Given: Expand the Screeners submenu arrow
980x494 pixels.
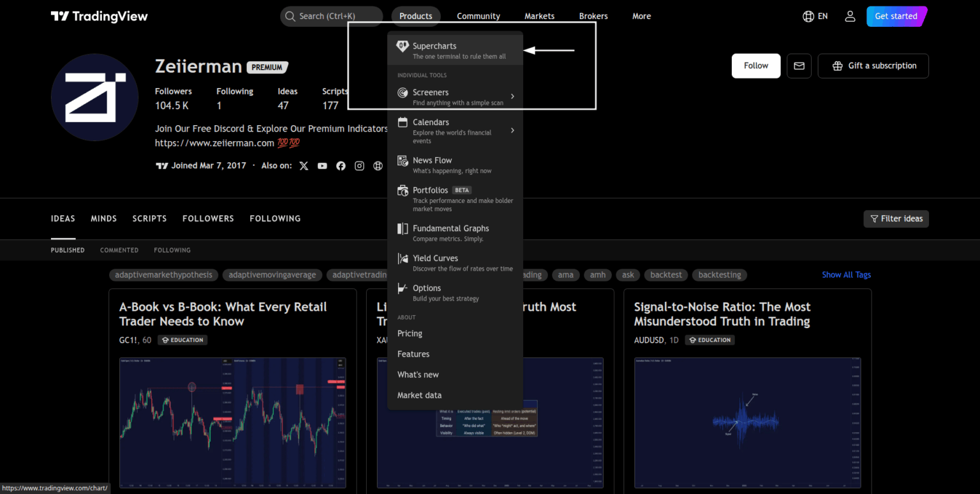Looking at the screenshot, I should (512, 96).
